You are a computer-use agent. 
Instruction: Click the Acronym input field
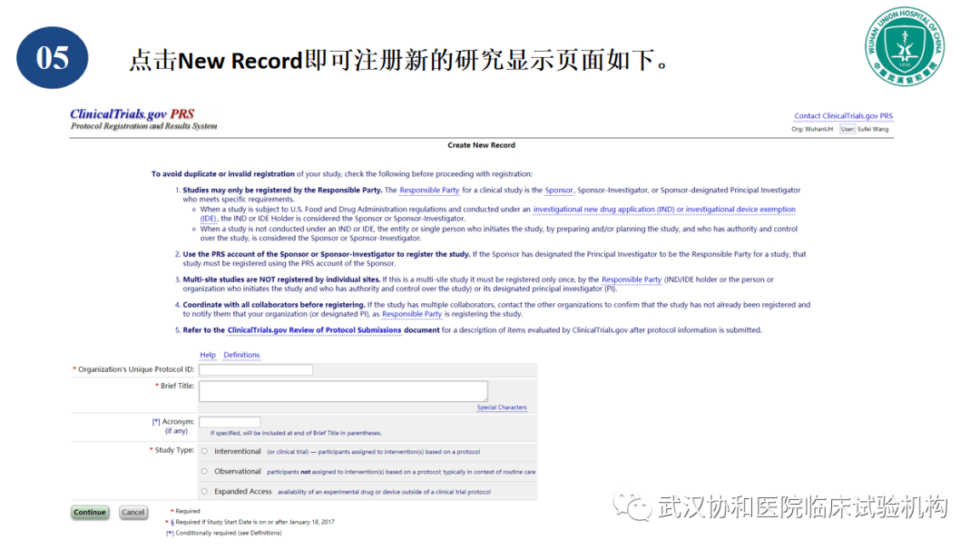tap(230, 422)
